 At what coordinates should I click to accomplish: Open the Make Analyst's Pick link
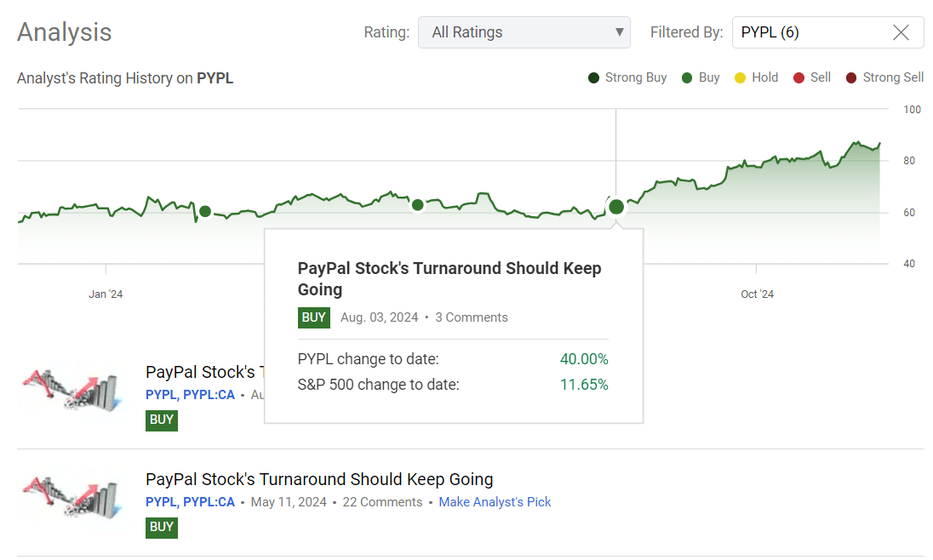495,502
